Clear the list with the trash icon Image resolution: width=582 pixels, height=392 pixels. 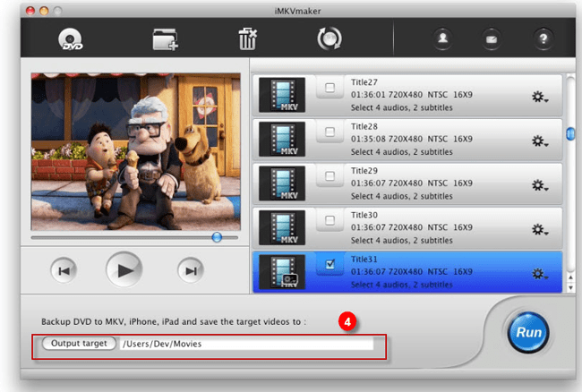(x=247, y=38)
